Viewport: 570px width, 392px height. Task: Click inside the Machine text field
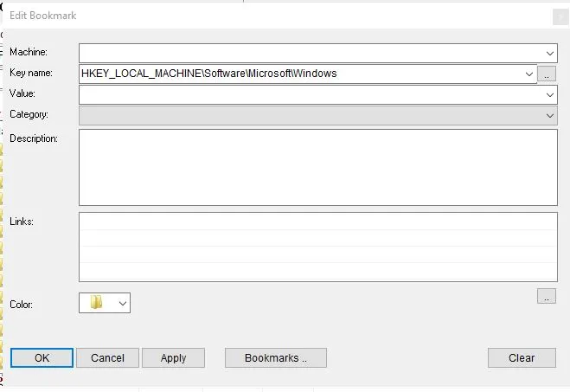coord(311,54)
